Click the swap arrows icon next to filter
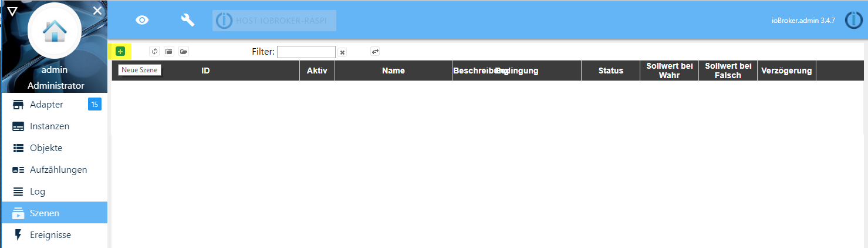 pos(375,52)
